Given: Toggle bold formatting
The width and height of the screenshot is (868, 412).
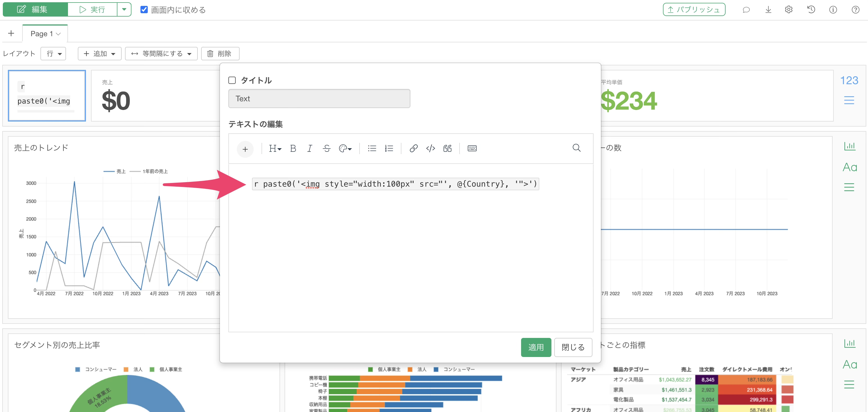Looking at the screenshot, I should tap(293, 148).
